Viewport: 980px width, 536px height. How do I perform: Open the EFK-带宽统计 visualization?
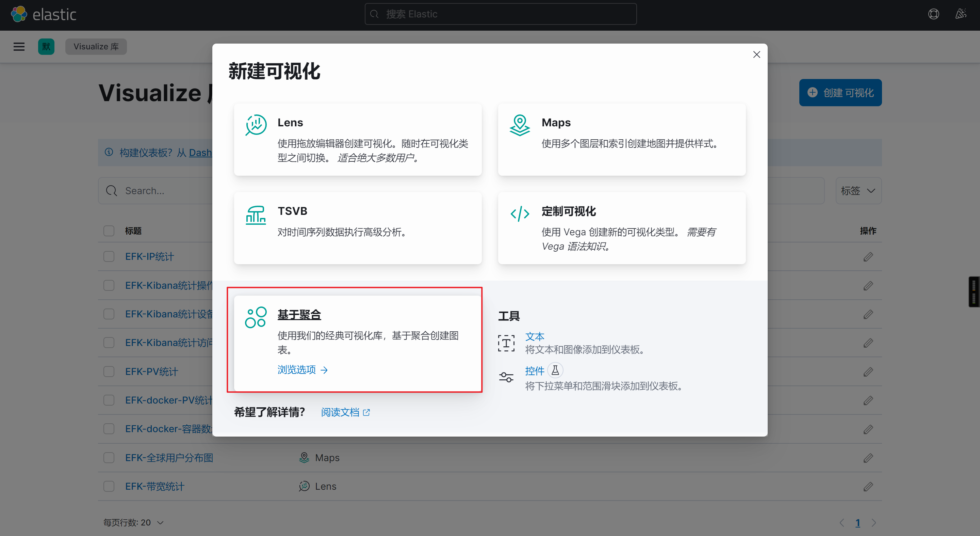tap(154, 487)
